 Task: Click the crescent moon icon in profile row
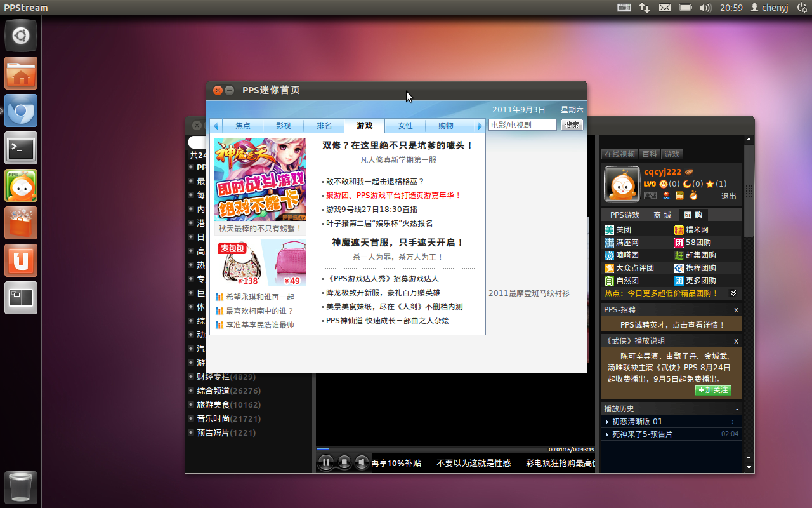click(686, 184)
